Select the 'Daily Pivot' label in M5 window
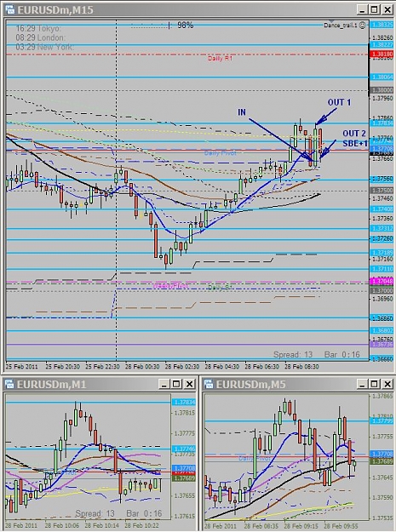396x532 pixels. pyautogui.click(x=254, y=459)
